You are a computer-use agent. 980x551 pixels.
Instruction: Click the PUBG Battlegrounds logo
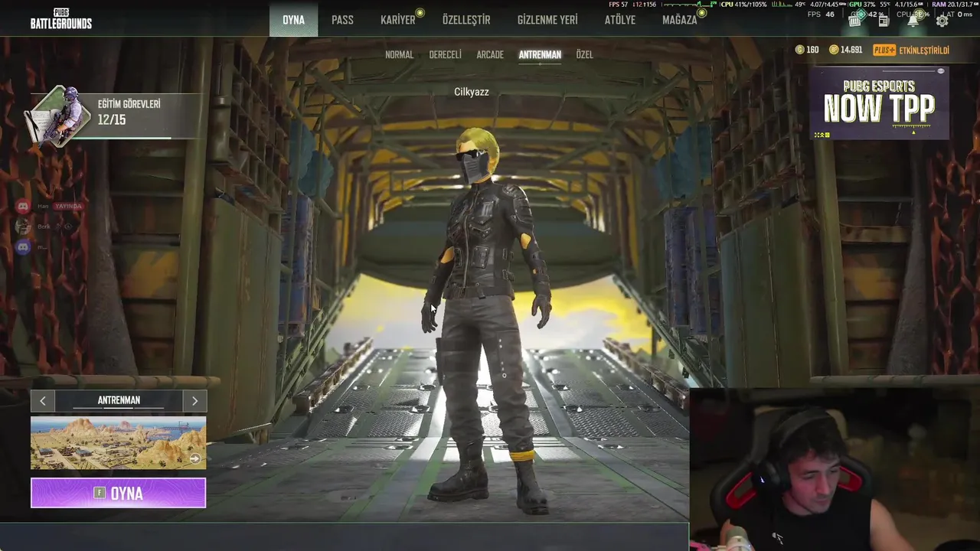tap(61, 18)
